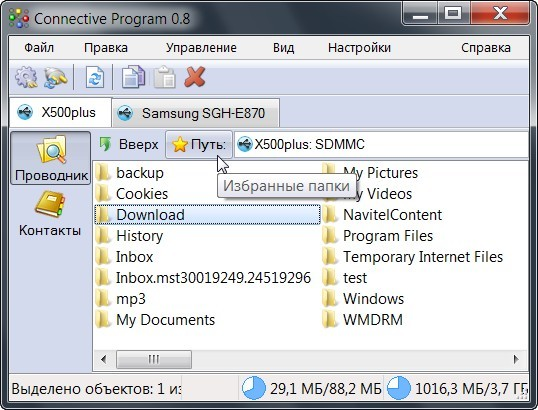Open the Настройки menu
The image size is (538, 410).
click(359, 48)
